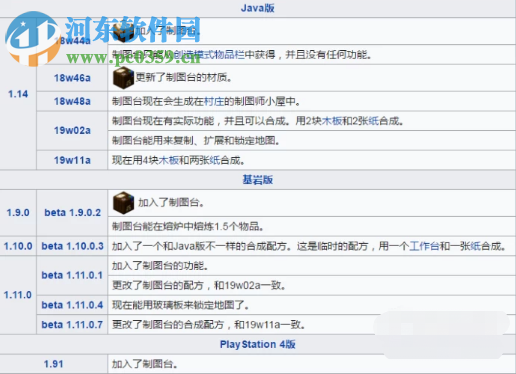Open beta 1.10.0.3 link
The width and height of the screenshot is (516, 374).
(72, 246)
